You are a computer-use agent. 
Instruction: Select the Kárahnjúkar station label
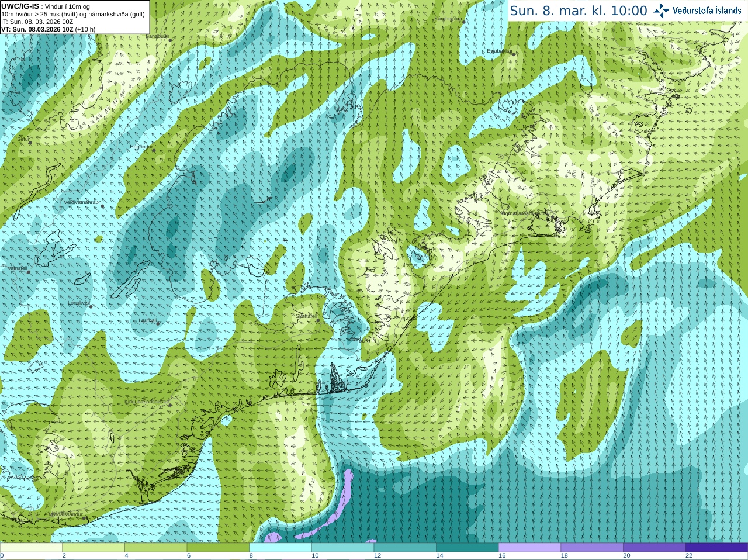tap(448, 19)
